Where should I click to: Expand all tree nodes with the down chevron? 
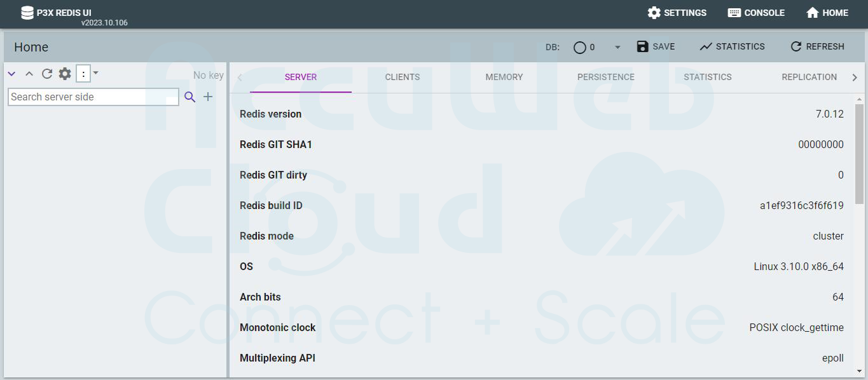coord(11,74)
